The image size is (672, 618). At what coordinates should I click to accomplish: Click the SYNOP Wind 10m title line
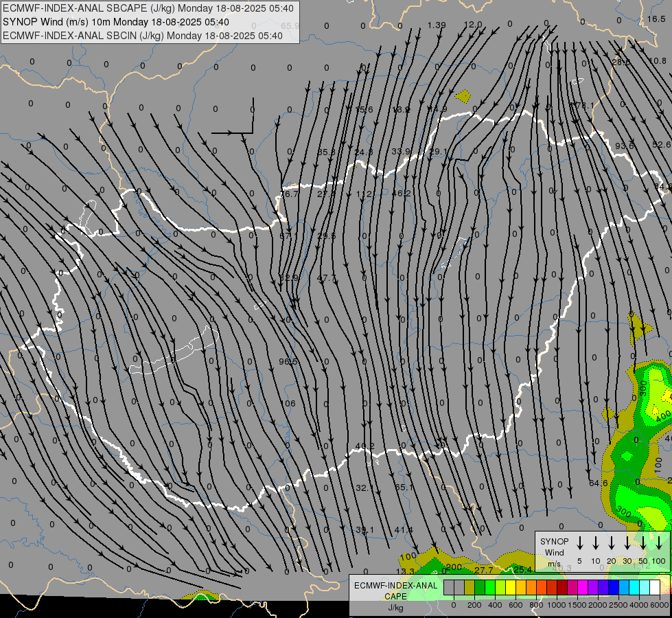pos(116,22)
